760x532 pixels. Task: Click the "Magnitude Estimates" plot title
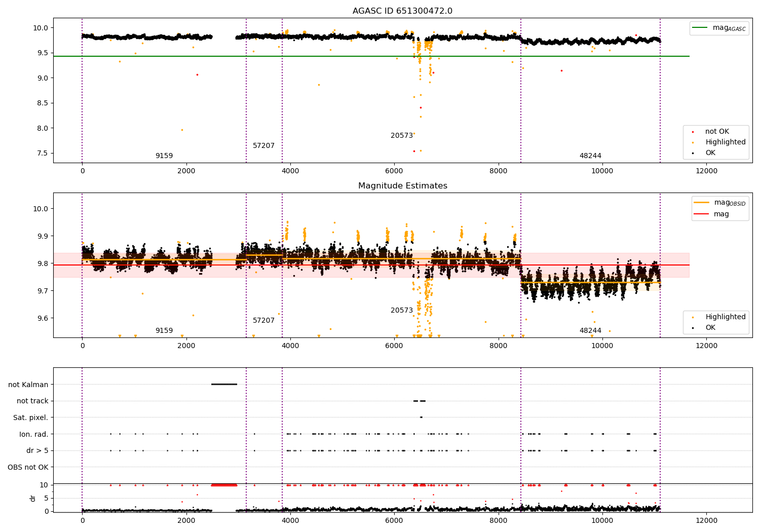pyautogui.click(x=402, y=186)
